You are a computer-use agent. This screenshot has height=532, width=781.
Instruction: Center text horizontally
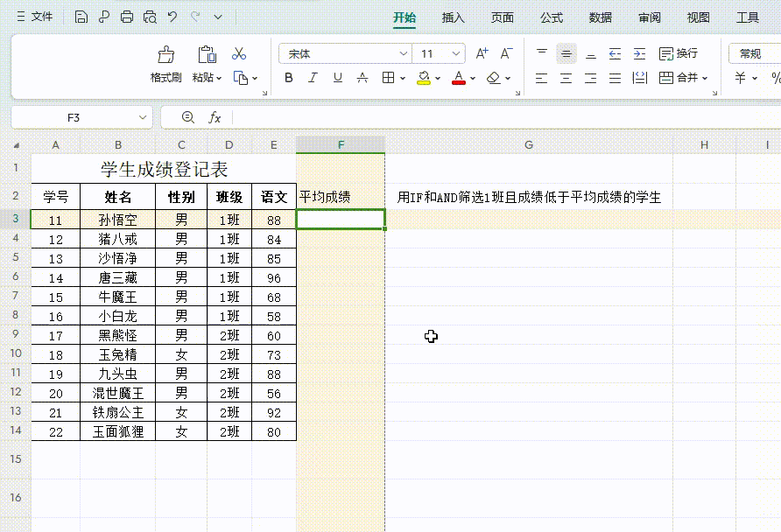[566, 78]
